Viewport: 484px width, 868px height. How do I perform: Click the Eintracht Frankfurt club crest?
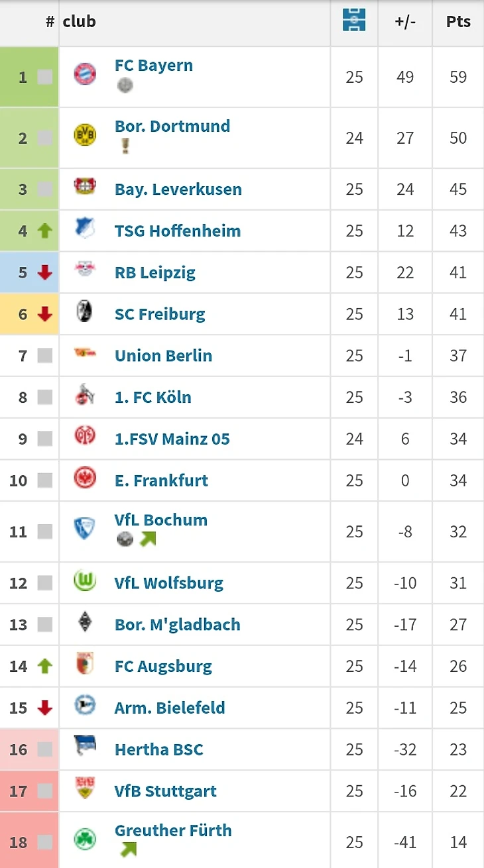point(85,478)
